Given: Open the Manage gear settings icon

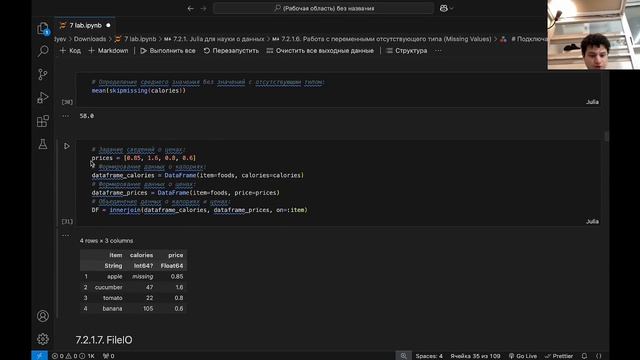Looking at the screenshot, I should pos(43,339).
